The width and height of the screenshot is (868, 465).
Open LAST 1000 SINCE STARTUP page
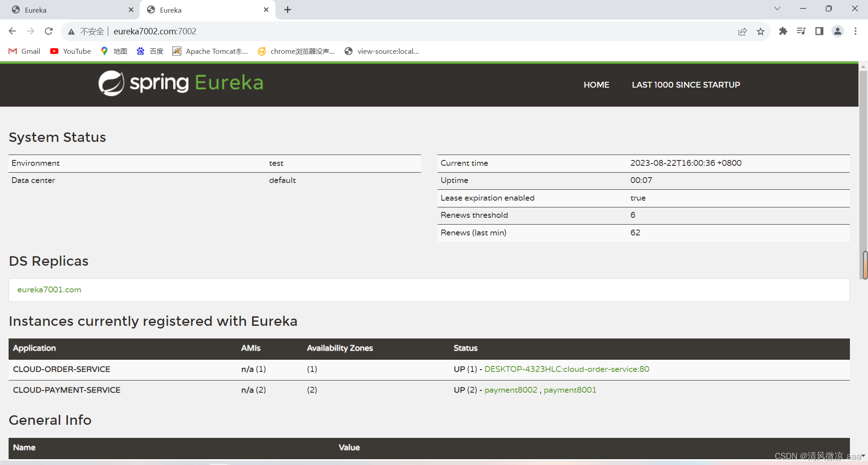click(686, 85)
